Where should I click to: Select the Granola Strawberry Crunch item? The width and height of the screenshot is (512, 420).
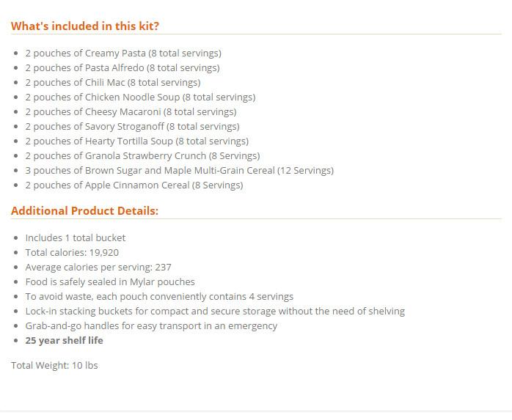coord(142,155)
